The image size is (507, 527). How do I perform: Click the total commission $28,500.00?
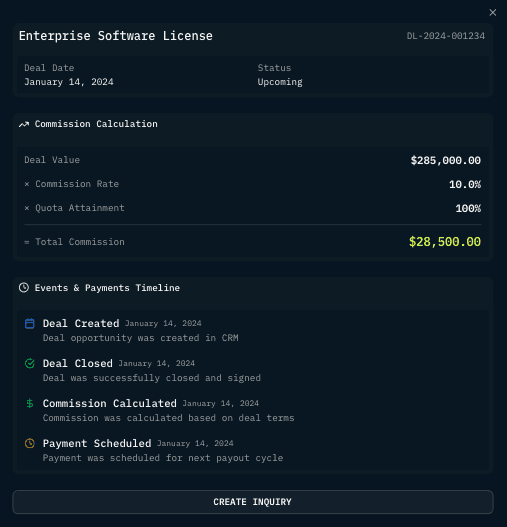[445, 242]
